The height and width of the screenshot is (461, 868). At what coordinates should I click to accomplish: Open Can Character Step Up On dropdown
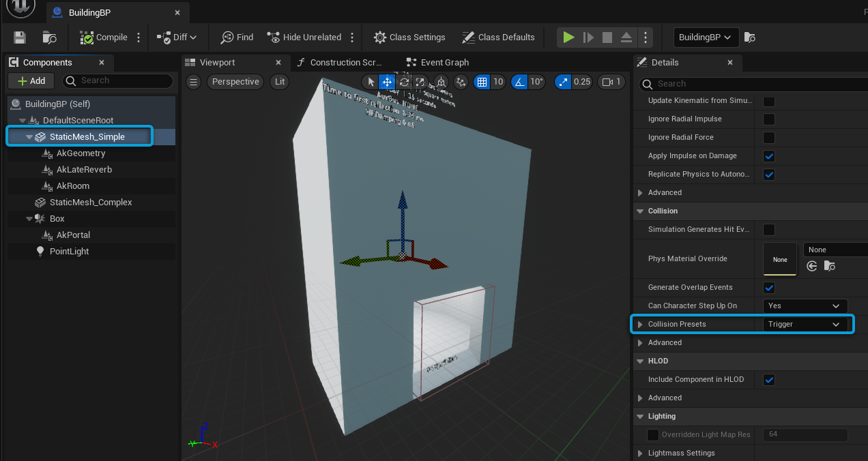coord(805,306)
